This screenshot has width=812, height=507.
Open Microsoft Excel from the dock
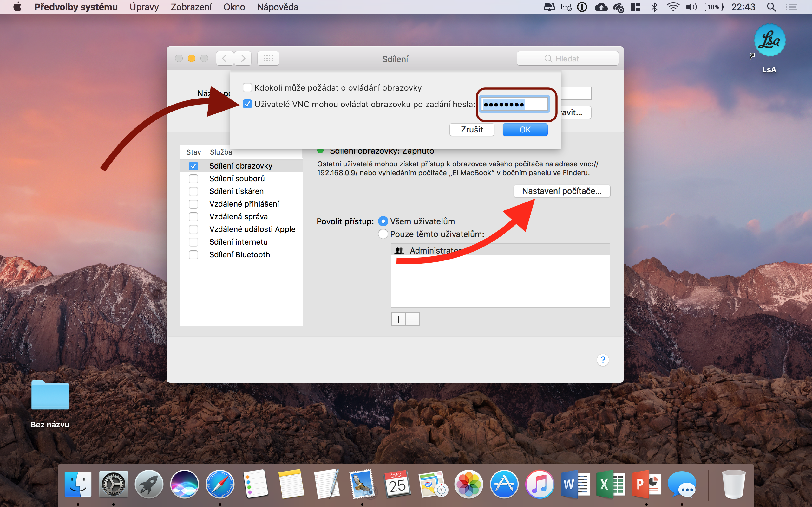tap(610, 484)
